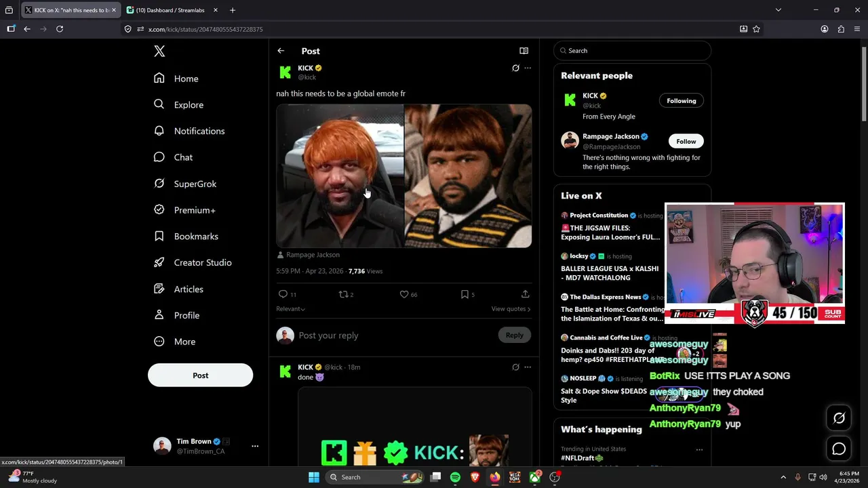Click the Reply button
868x488 pixels.
click(x=515, y=335)
